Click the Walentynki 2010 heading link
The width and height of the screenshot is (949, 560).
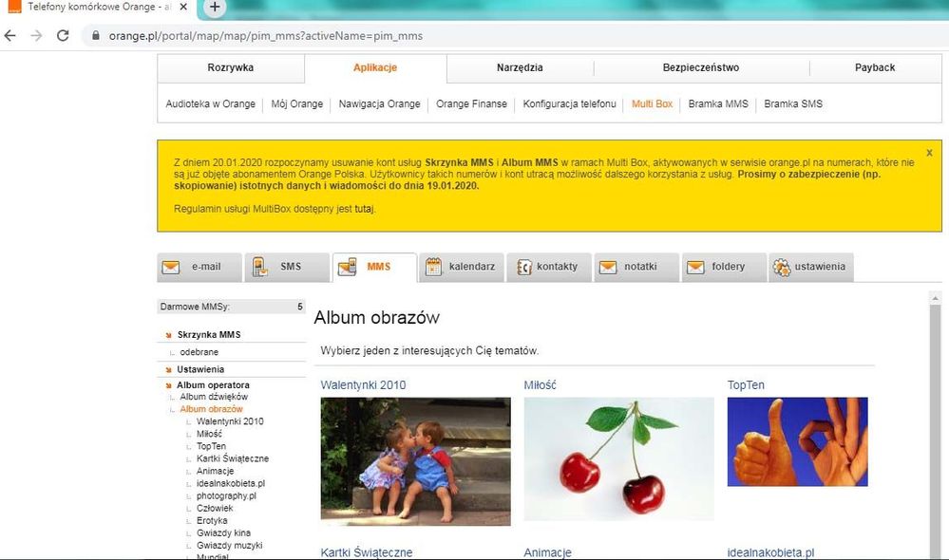click(363, 385)
